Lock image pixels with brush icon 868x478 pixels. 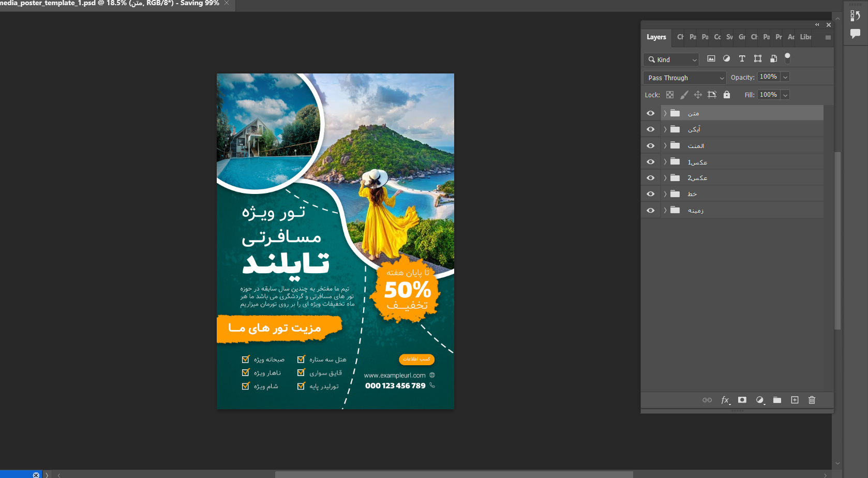[x=684, y=95]
